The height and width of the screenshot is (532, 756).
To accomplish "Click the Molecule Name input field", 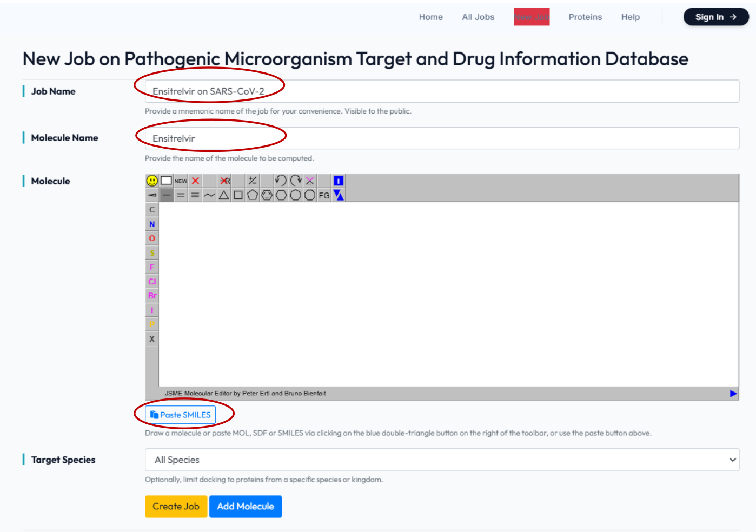I will 442,138.
